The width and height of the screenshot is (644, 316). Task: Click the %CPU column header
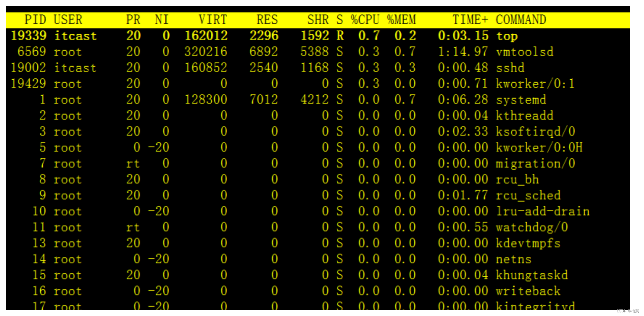pos(365,20)
